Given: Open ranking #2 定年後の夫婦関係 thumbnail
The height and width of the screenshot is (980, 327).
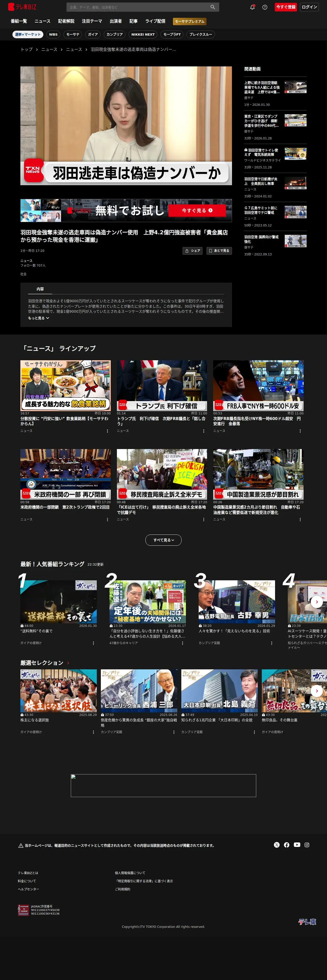Looking at the screenshot, I should [148, 601].
